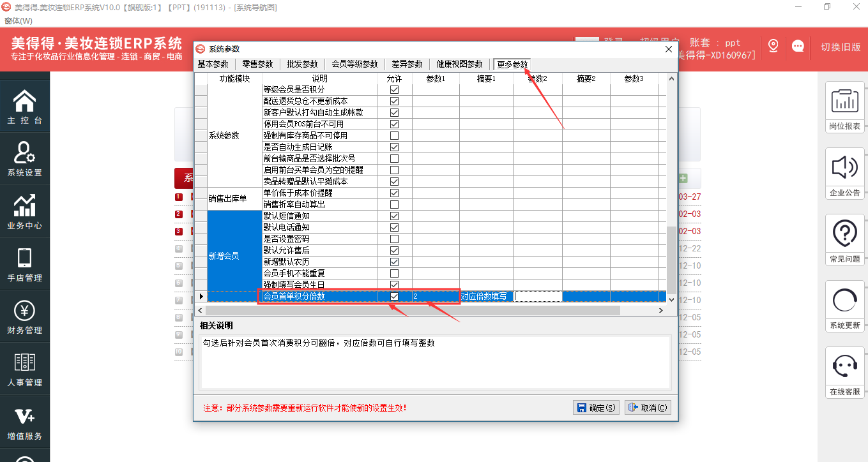The image size is (868, 462).
Task: Select the row 新增默认农历
Action: pyautogui.click(x=319, y=262)
